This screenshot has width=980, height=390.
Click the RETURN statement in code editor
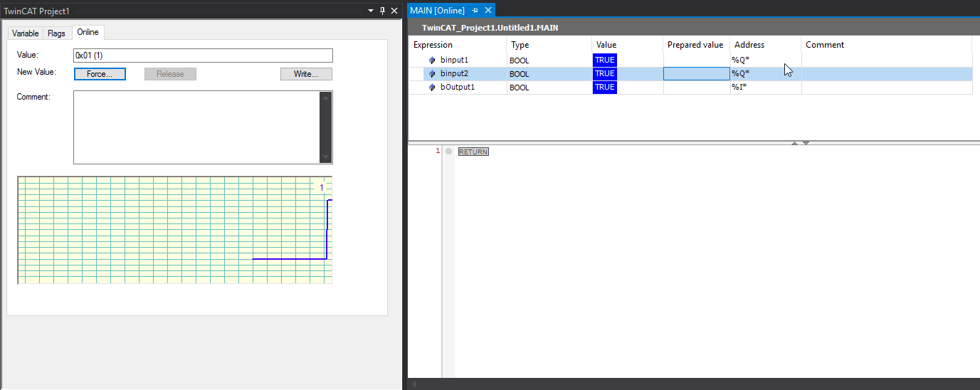click(x=473, y=152)
